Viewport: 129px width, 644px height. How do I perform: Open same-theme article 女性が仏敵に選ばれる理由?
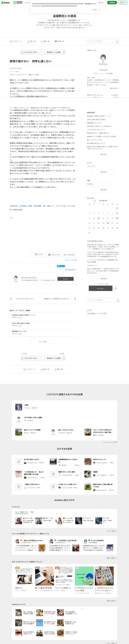[x=21, y=323]
